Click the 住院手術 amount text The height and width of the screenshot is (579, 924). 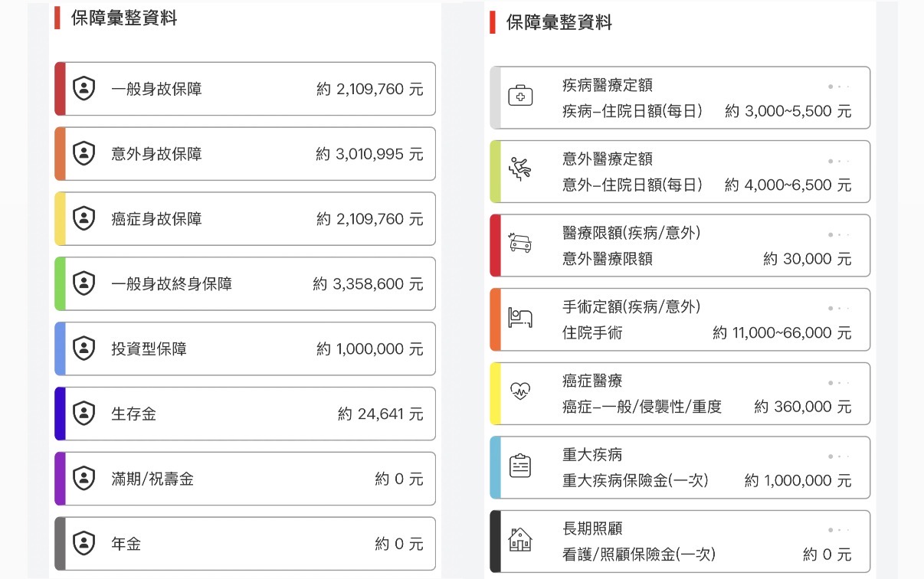click(781, 333)
